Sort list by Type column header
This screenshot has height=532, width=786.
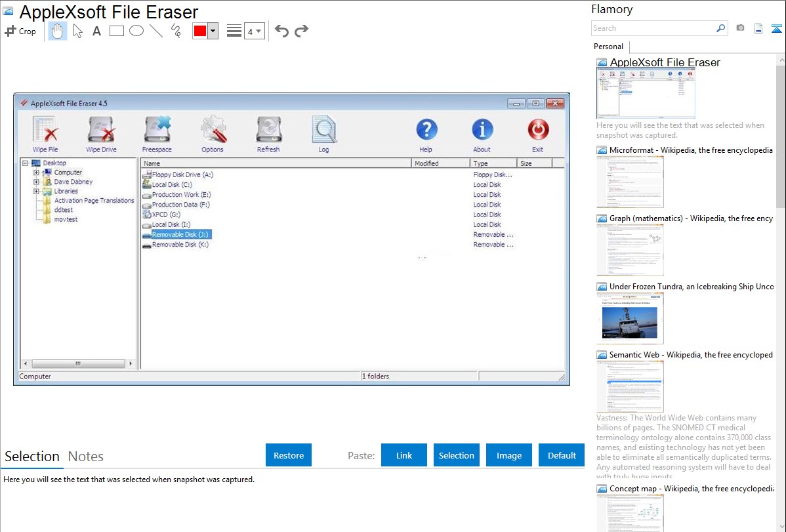493,163
